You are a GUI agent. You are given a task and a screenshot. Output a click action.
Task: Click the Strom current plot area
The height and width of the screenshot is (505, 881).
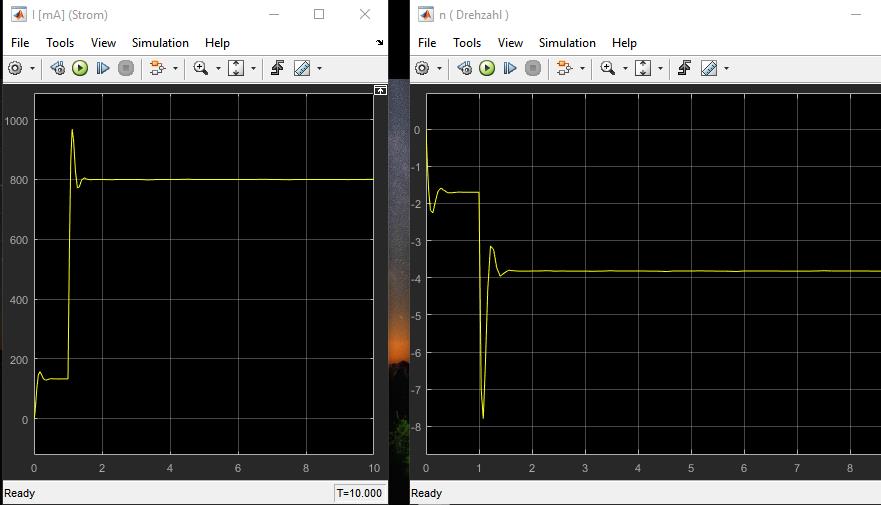pyautogui.click(x=204, y=274)
